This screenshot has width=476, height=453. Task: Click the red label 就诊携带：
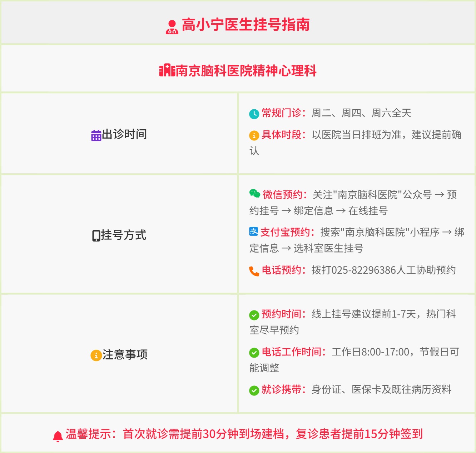pyautogui.click(x=284, y=389)
